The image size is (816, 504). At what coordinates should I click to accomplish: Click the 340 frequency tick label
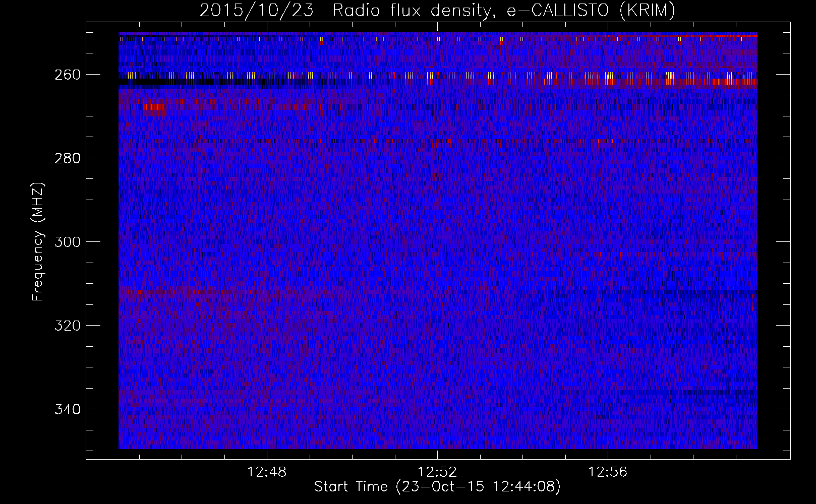click(x=67, y=409)
